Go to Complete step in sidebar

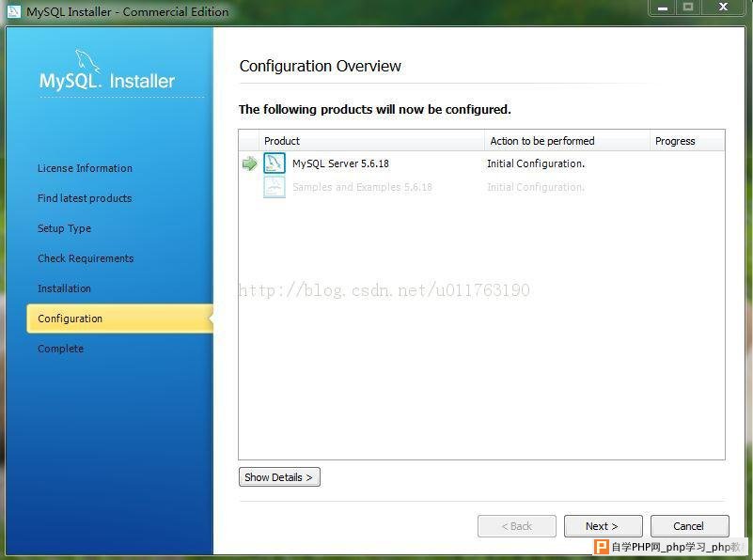(x=60, y=349)
